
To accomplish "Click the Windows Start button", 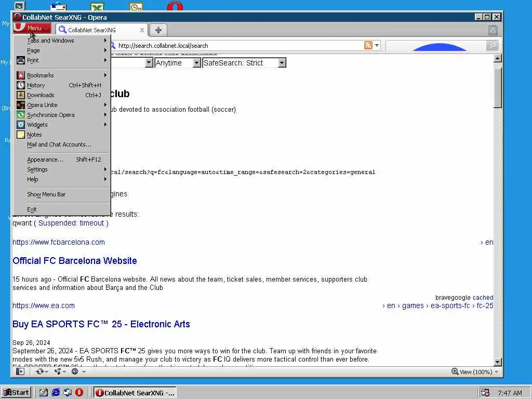I will pos(16,393).
